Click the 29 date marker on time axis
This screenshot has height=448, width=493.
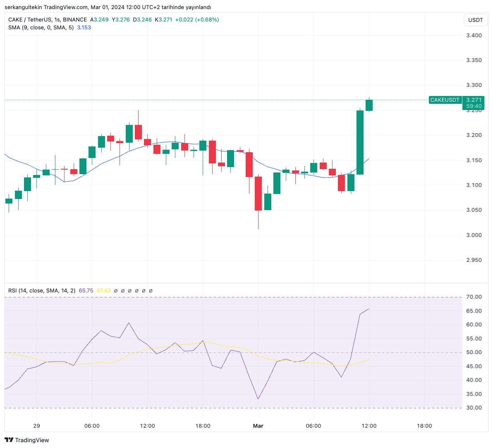point(36,426)
